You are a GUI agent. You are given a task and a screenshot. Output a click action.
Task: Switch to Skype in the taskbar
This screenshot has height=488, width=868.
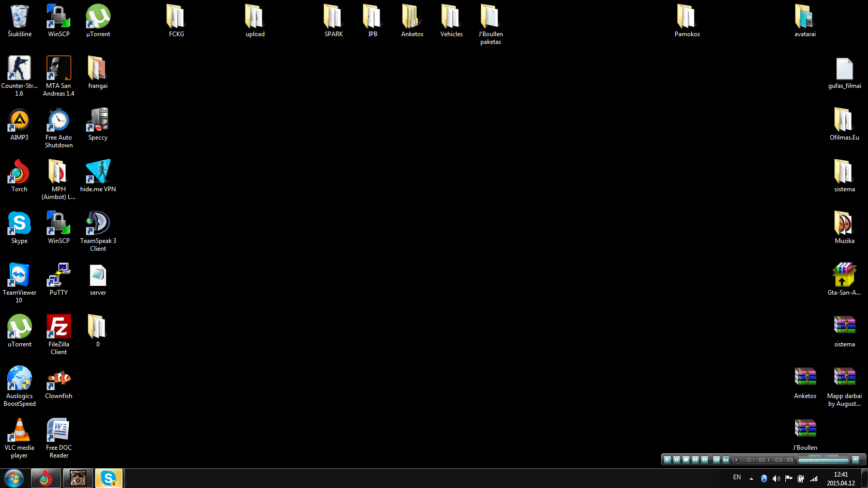point(109,478)
